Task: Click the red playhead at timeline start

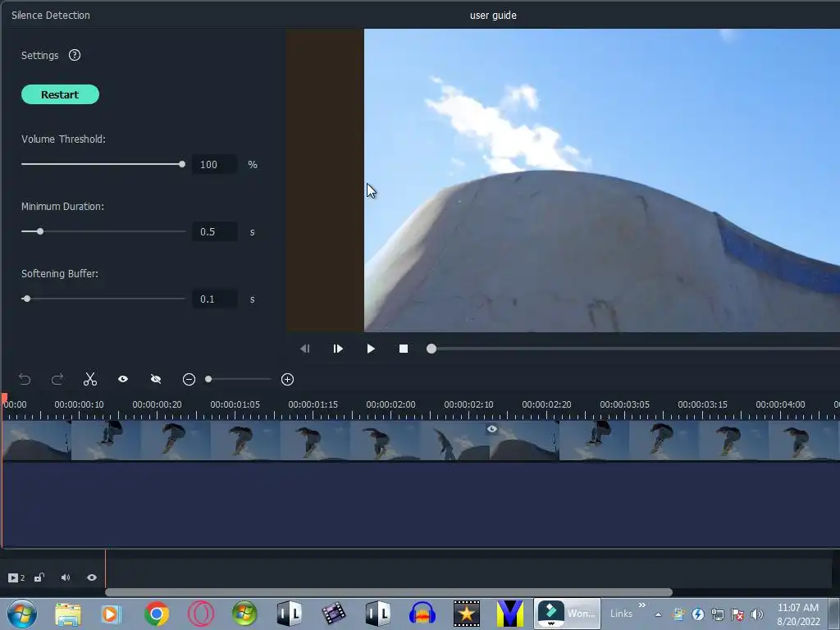Action: [x=4, y=398]
